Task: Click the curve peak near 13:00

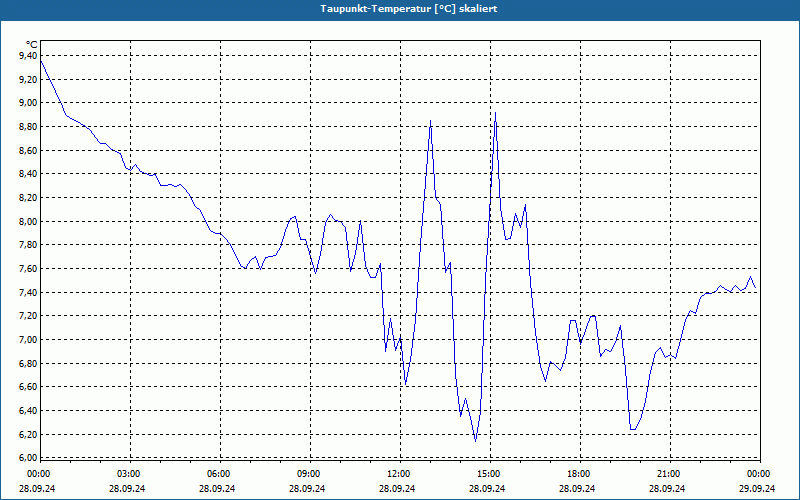Action: point(431,120)
